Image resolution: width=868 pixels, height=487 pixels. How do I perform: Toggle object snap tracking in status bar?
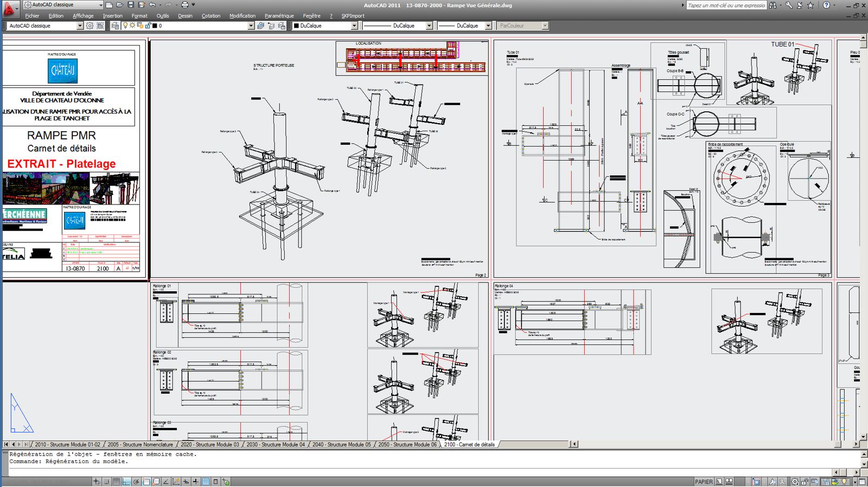165,481
